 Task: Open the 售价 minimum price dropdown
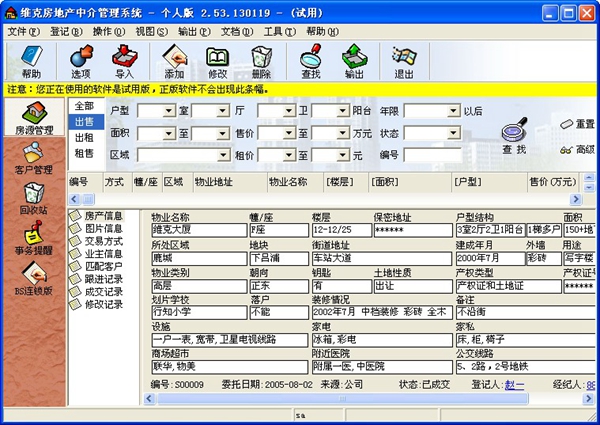tap(289, 134)
